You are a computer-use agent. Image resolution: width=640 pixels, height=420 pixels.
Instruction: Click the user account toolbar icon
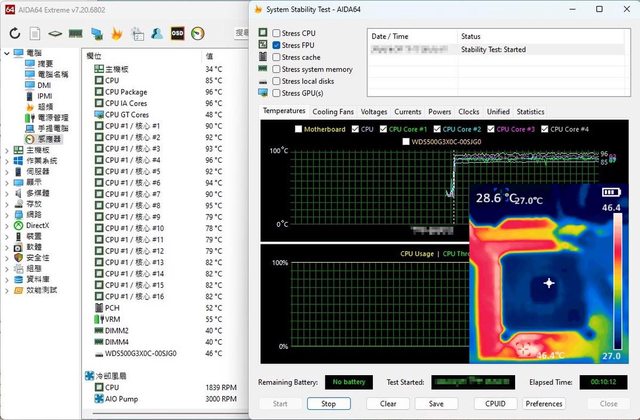pyautogui.click(x=157, y=33)
